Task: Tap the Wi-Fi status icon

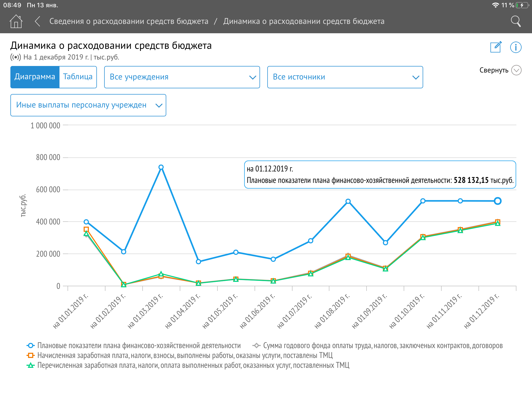Action: tap(496, 5)
